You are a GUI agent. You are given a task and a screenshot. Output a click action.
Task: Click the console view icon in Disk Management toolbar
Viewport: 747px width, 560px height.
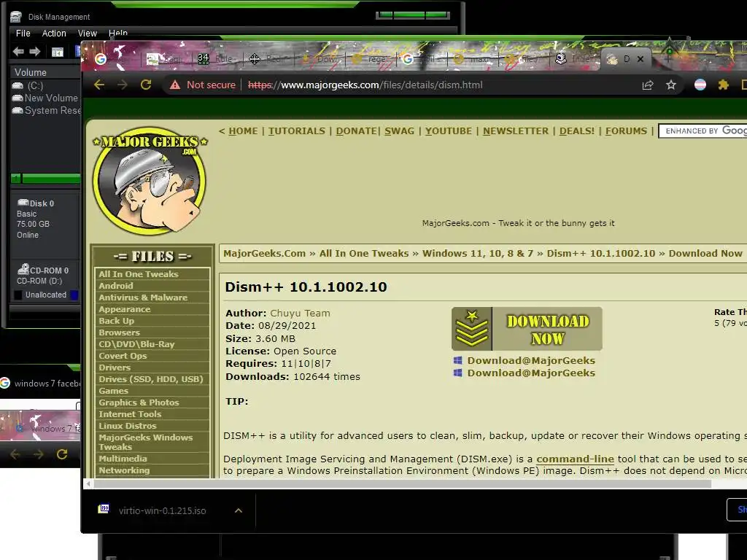pos(57,52)
